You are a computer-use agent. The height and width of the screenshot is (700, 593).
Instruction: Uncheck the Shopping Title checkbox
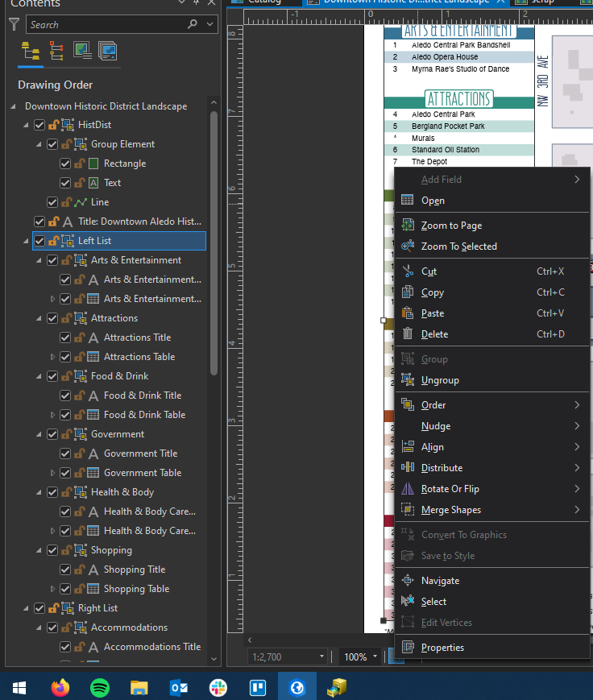pyautogui.click(x=65, y=570)
